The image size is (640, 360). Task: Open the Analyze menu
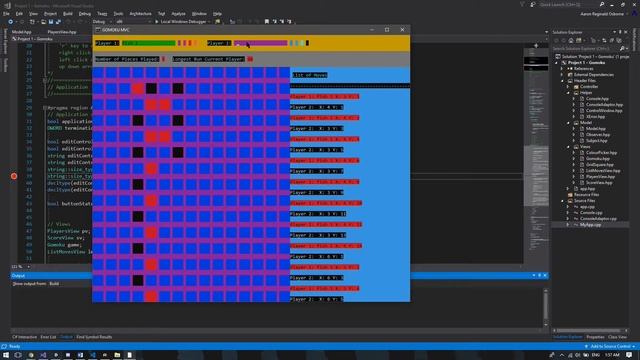[178, 13]
